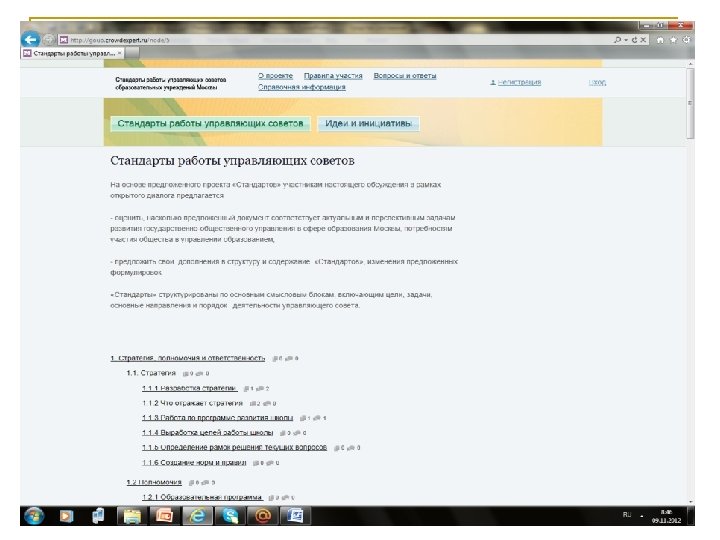Open the Word taskbar icon

(295, 516)
